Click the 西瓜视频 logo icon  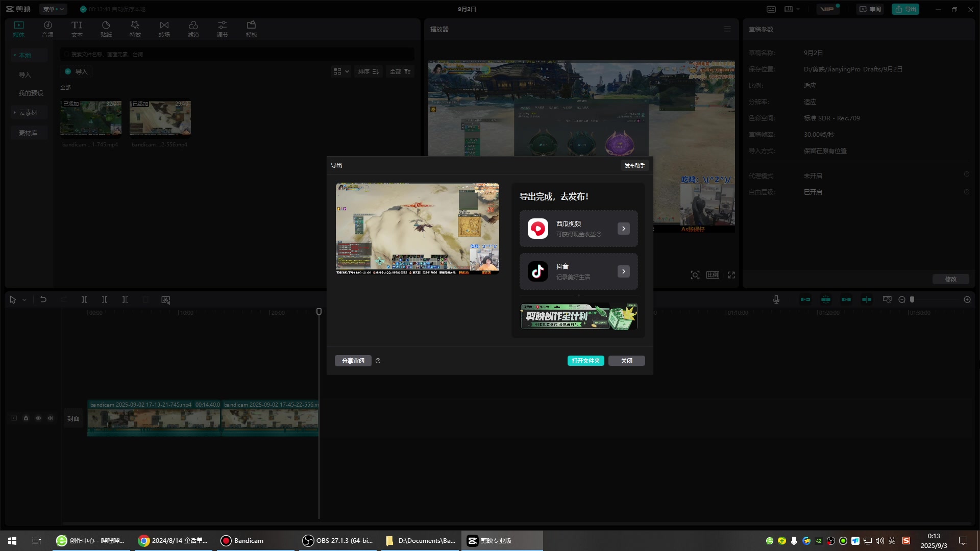pos(538,229)
